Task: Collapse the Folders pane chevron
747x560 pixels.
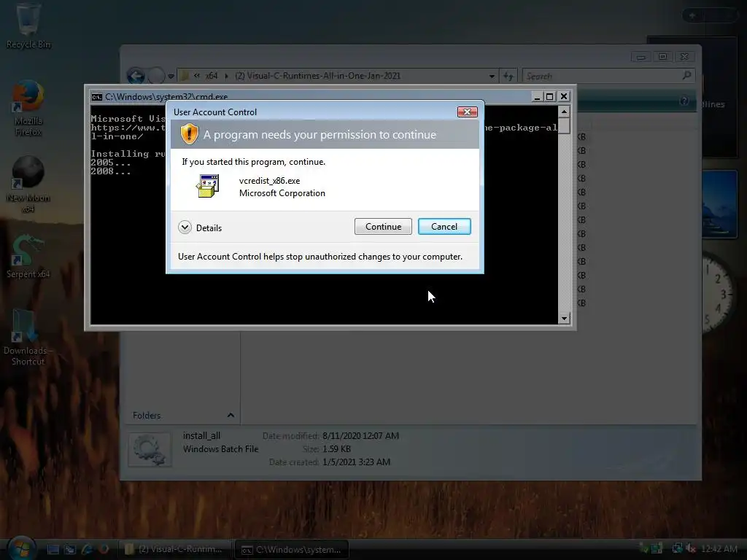Action: tap(231, 415)
